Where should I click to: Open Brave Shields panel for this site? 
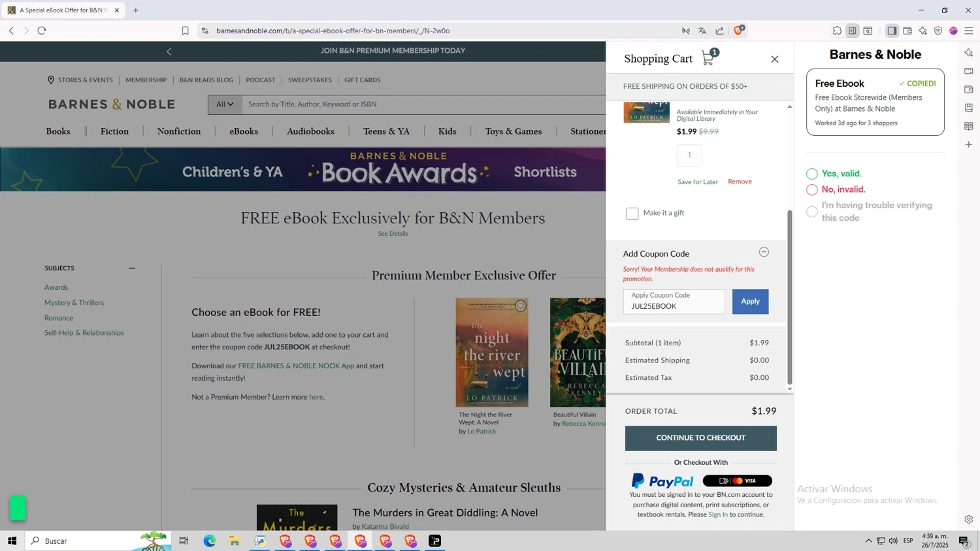pos(738,30)
